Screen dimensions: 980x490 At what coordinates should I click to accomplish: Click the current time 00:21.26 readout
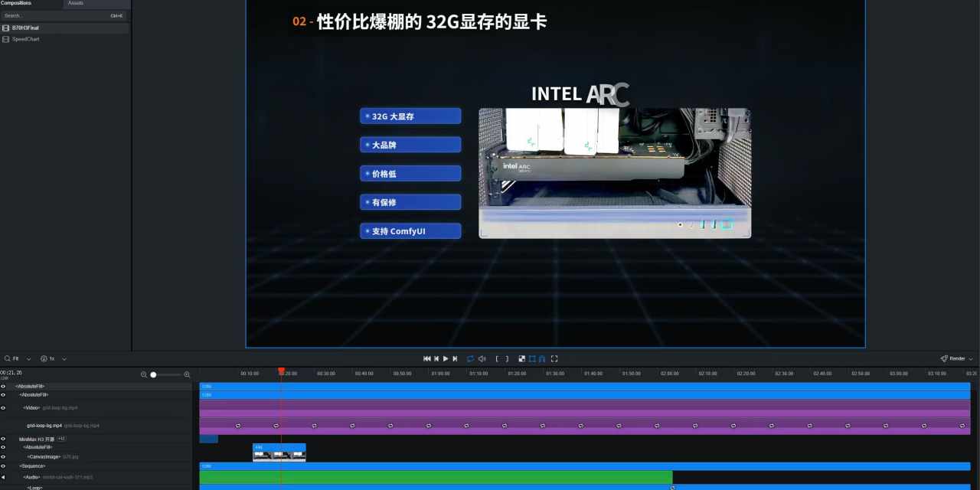pos(11,373)
